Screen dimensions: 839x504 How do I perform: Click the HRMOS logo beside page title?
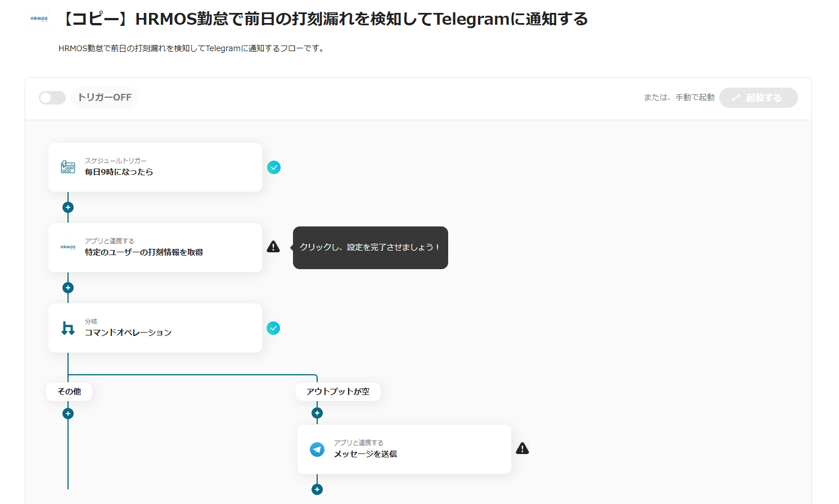tap(39, 19)
